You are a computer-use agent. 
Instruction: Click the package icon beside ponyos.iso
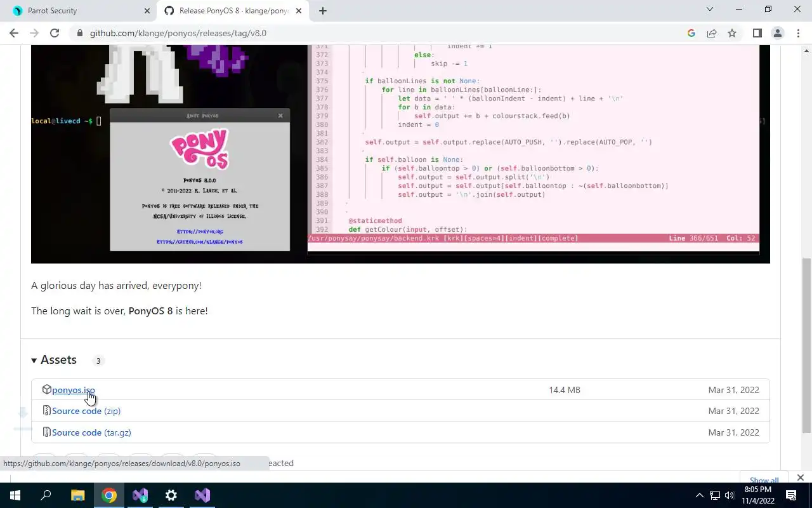(46, 389)
